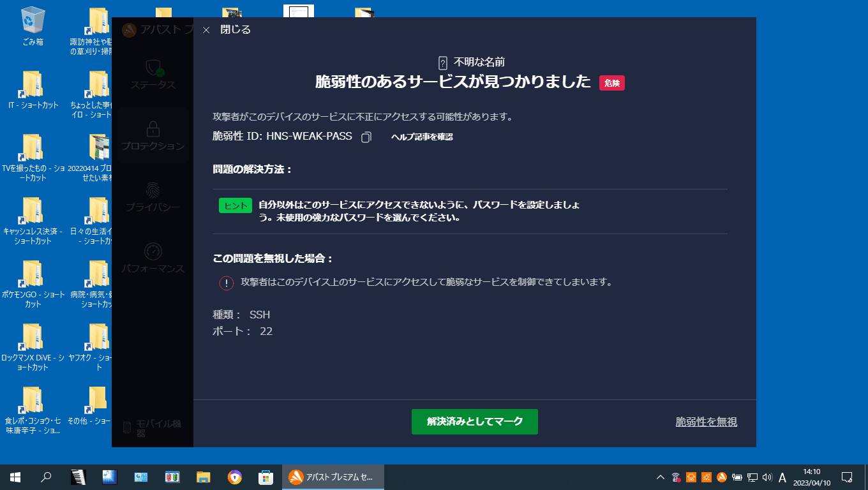Screen dimensions: 868x490
Task: Select the キャッシュレス決済 shortcut folder
Action: (x=33, y=221)
